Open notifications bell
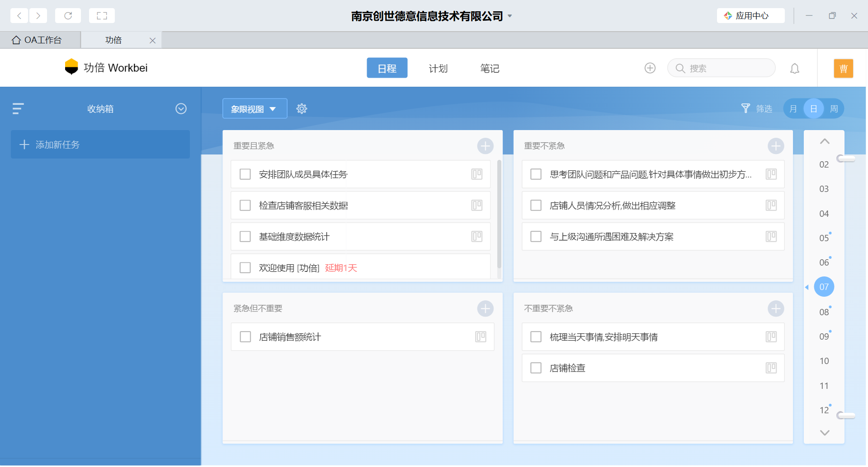Viewport: 868px width, 467px height. [x=795, y=68]
